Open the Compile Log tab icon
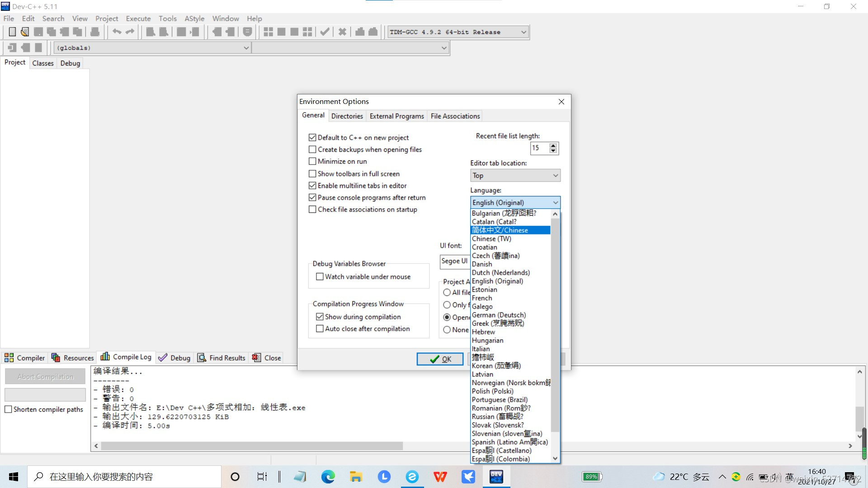Screen dimensions: 868x488 [105, 357]
